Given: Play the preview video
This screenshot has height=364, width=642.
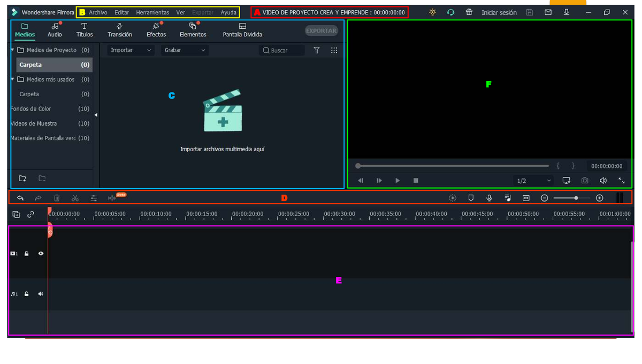Looking at the screenshot, I should point(398,181).
